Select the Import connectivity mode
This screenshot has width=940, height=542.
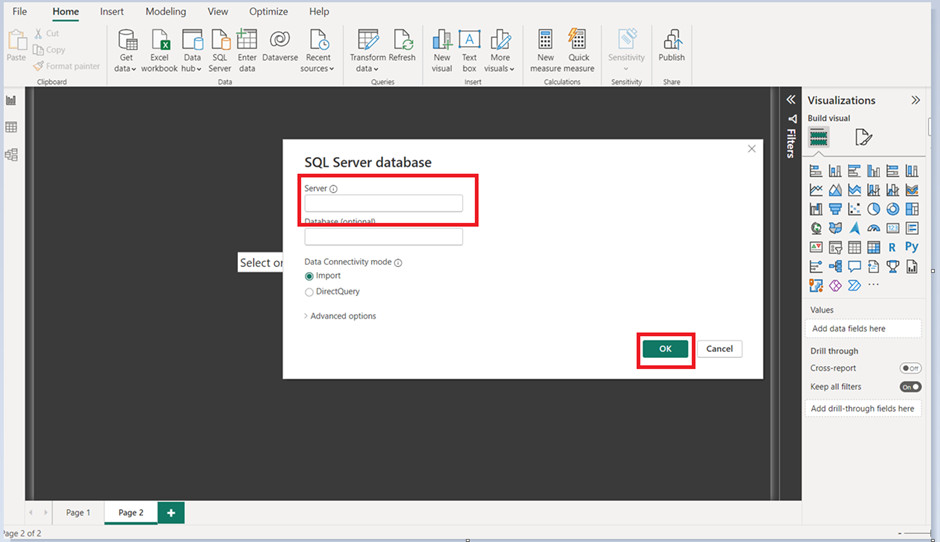coord(309,276)
